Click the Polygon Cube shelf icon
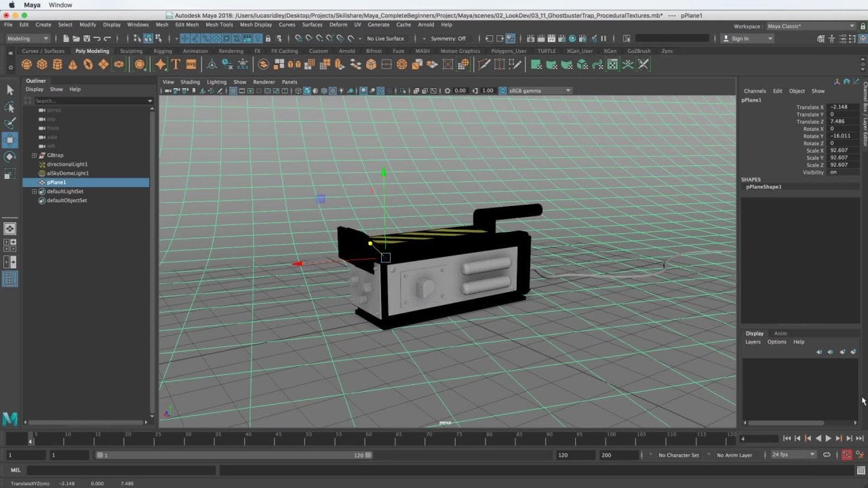Image resolution: width=868 pixels, height=488 pixels. click(x=42, y=64)
